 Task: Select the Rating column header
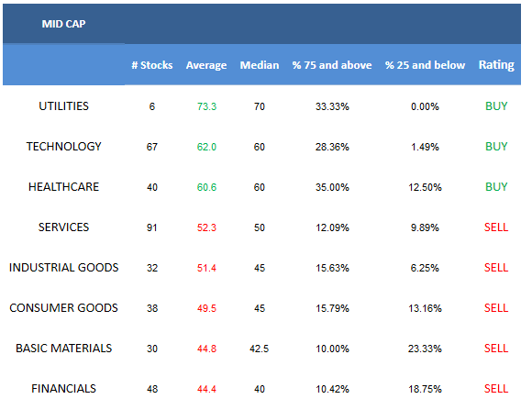[x=496, y=65]
